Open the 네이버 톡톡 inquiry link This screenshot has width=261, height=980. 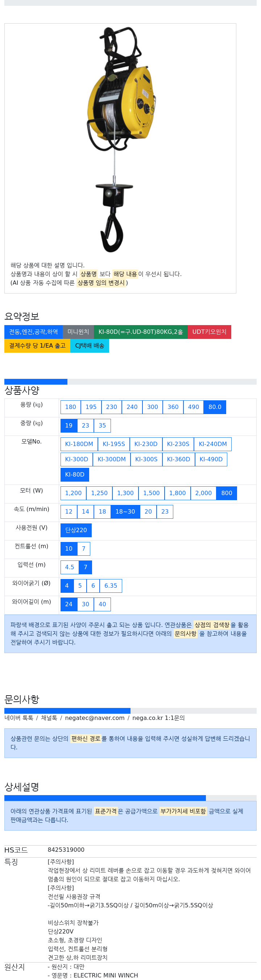[x=19, y=718]
